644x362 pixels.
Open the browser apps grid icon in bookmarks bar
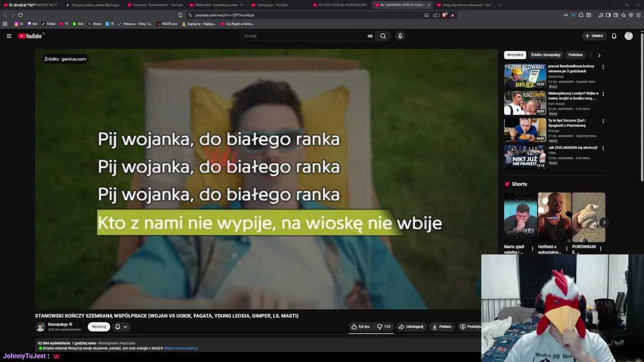click(x=5, y=24)
